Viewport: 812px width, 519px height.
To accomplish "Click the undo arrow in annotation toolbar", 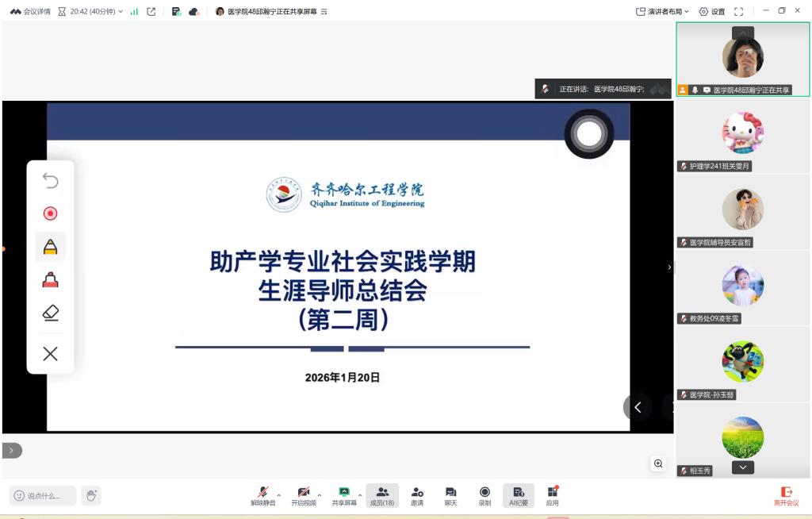I will click(x=50, y=181).
